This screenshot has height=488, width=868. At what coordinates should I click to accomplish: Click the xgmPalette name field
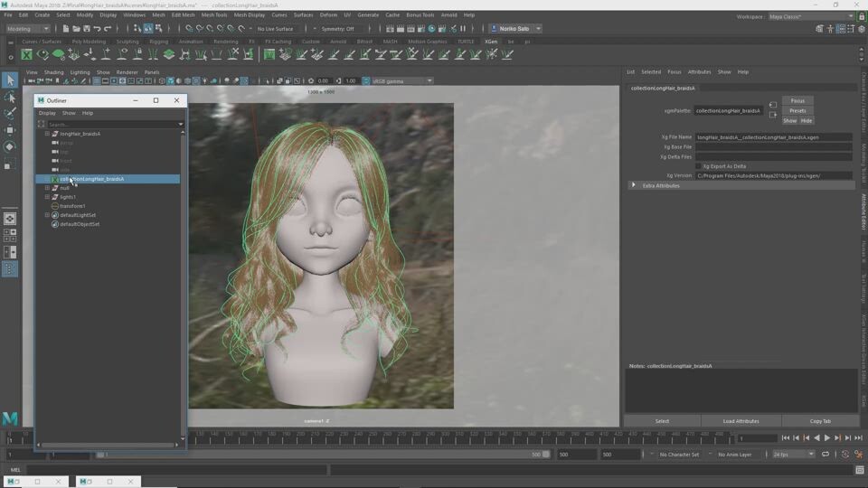click(x=728, y=110)
